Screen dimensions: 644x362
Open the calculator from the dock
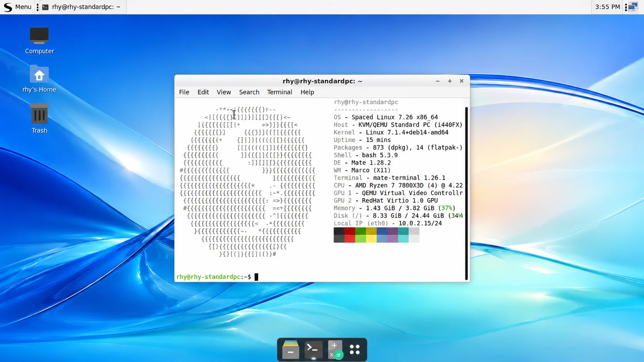point(335,350)
